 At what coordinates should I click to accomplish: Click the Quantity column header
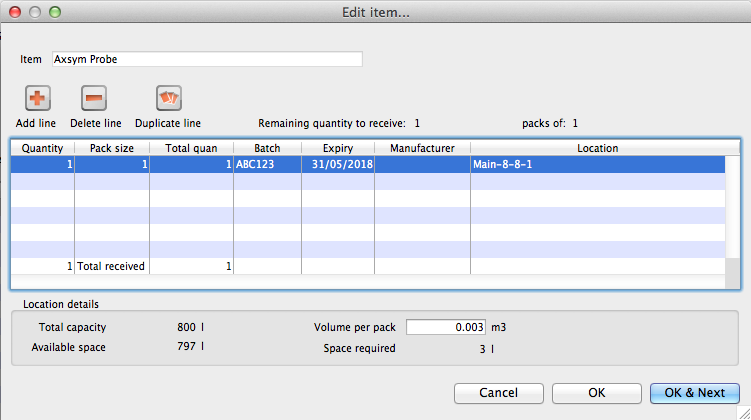43,148
